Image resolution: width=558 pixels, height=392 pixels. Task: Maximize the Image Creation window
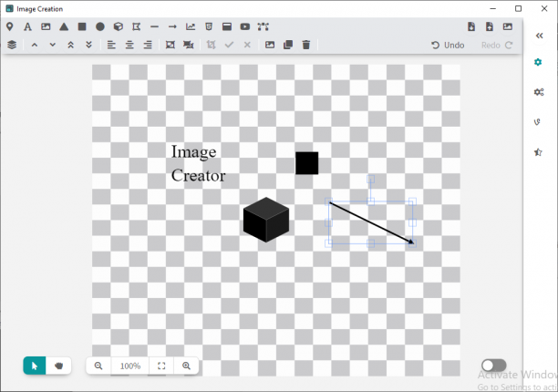pos(519,8)
